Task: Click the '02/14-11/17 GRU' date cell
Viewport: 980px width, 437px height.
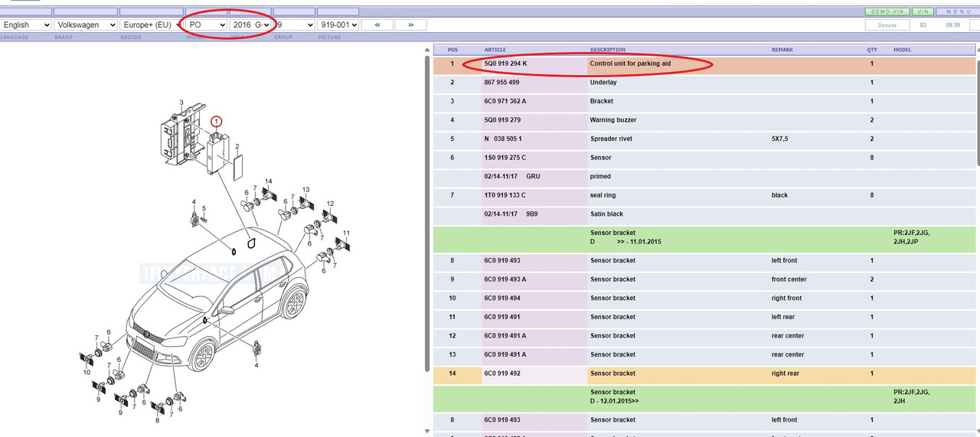Action: pos(512,176)
